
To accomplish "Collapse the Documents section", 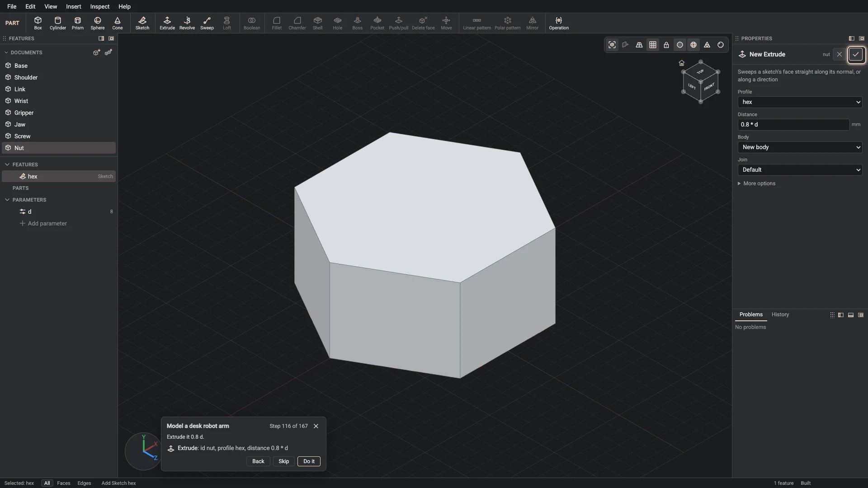I will tap(6, 52).
